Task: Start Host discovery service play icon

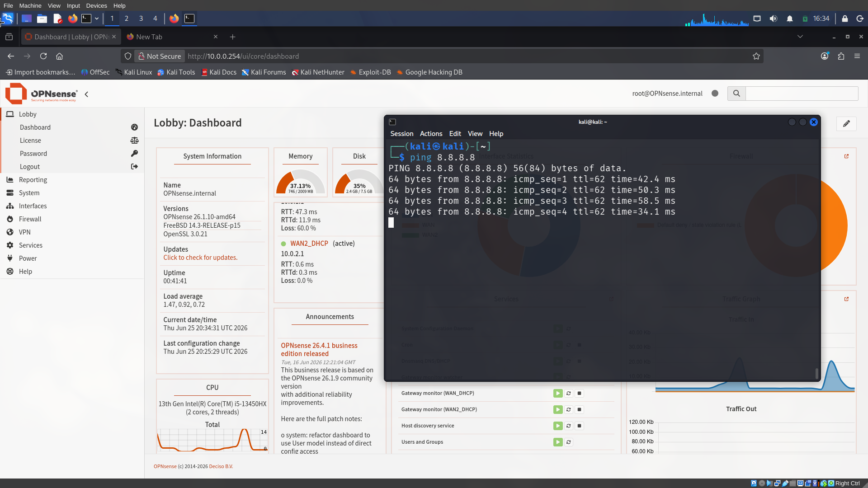Action: [558, 426]
